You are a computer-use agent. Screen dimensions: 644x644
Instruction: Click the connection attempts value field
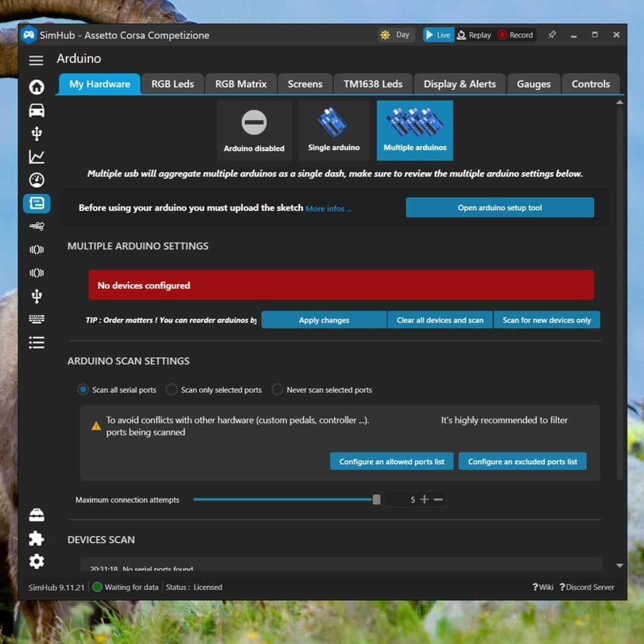[x=400, y=500]
